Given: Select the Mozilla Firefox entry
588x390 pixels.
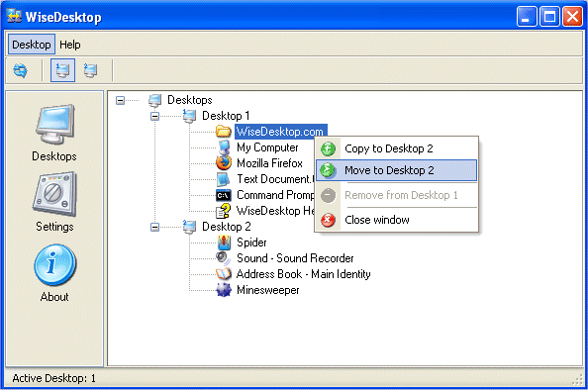Looking at the screenshot, I should point(269,163).
